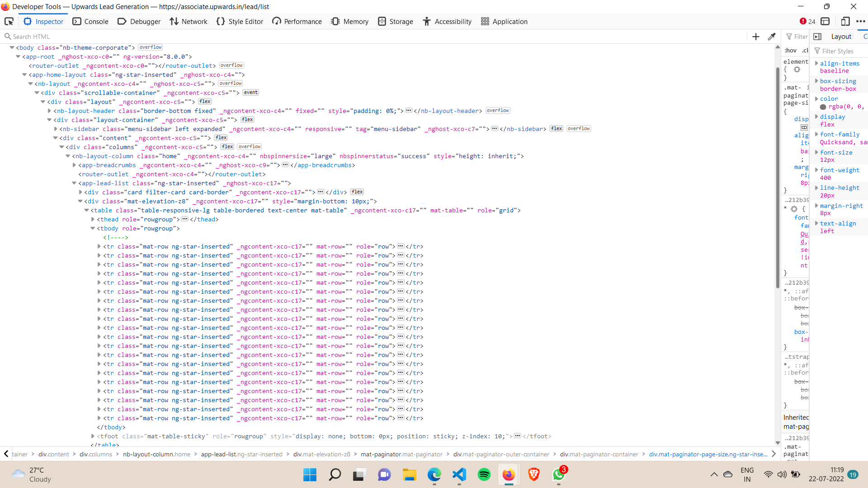Click the event badge on scrollable-container
The image size is (868, 488).
pos(250,93)
